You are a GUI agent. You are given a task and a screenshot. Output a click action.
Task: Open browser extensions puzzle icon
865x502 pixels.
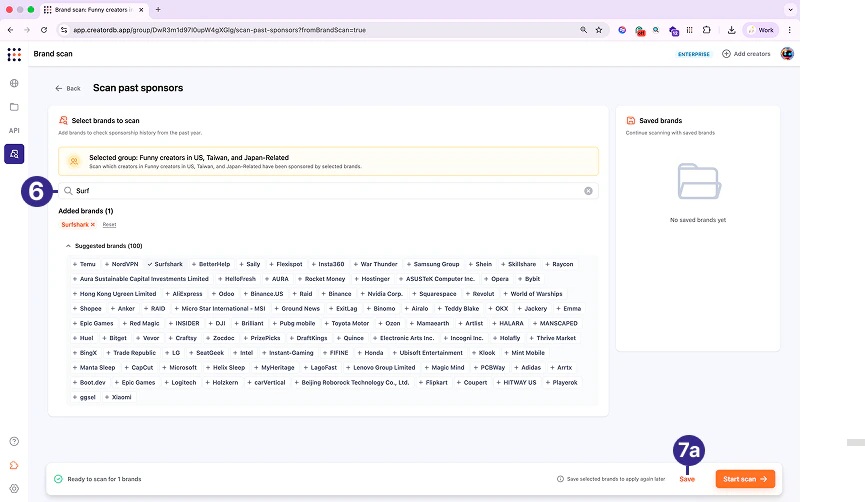[x=707, y=30]
